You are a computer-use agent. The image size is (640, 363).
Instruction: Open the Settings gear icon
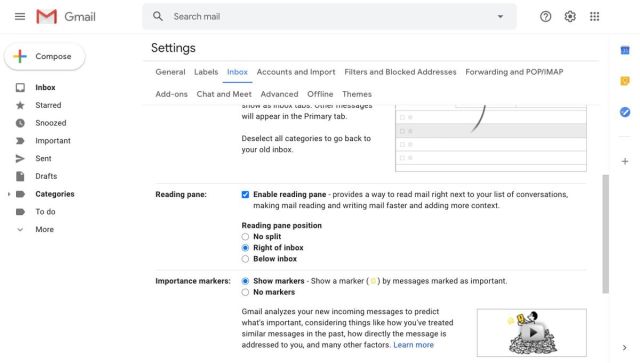coord(570,16)
